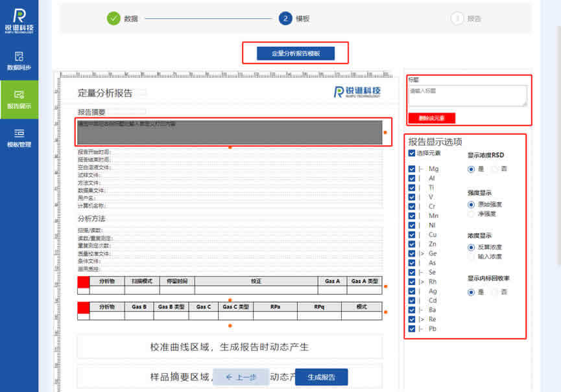Expand the Ge element tree node
The image size is (561, 392).
click(x=422, y=254)
